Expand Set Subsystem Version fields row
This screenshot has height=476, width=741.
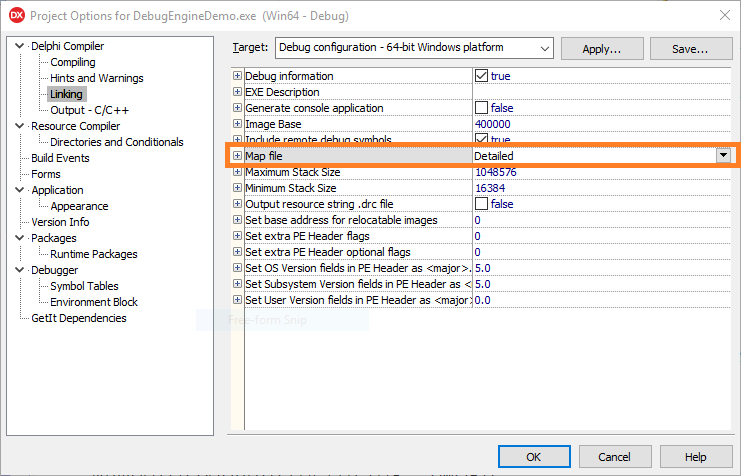pyautogui.click(x=237, y=284)
